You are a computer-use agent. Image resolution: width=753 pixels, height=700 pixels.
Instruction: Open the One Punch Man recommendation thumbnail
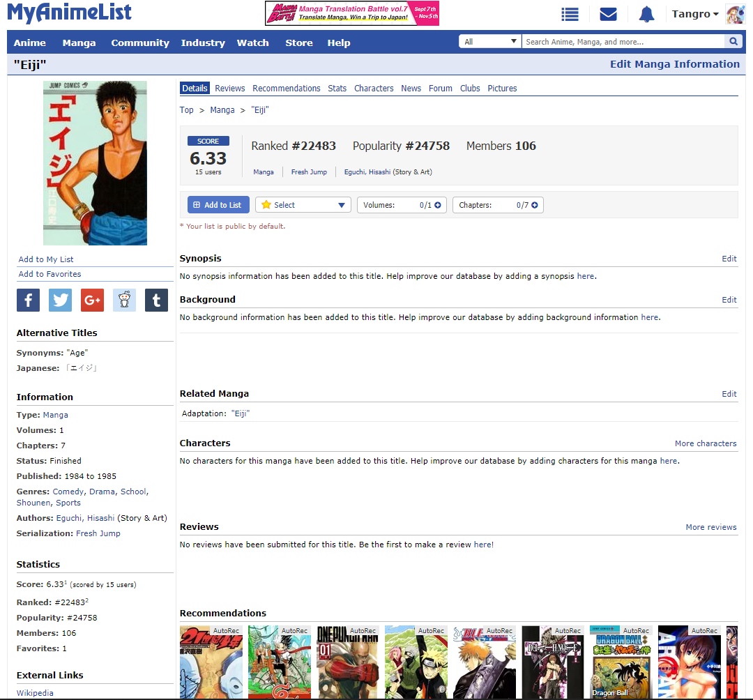pyautogui.click(x=347, y=662)
